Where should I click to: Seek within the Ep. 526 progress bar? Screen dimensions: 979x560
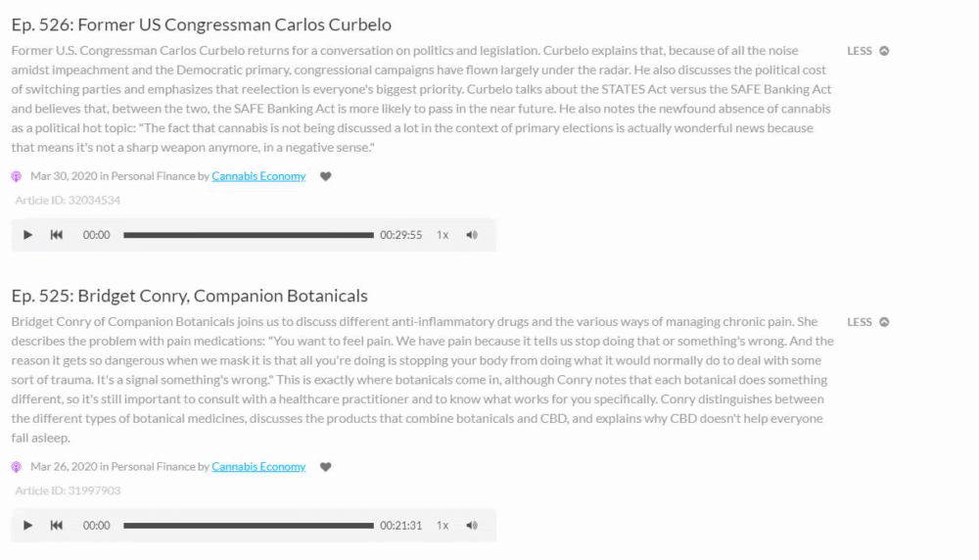249,235
